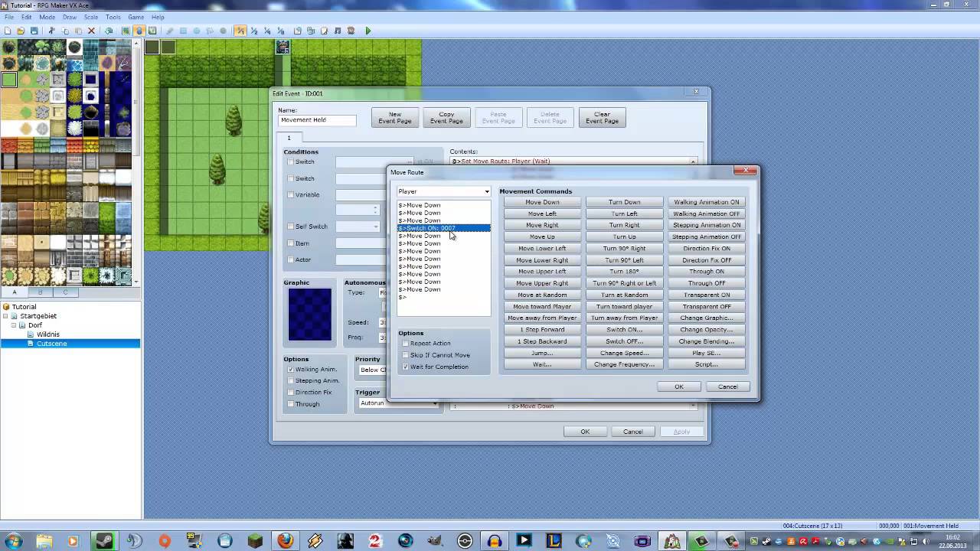Click the Change Graphic... button
This screenshot has width=980, height=551.
pyautogui.click(x=706, y=318)
